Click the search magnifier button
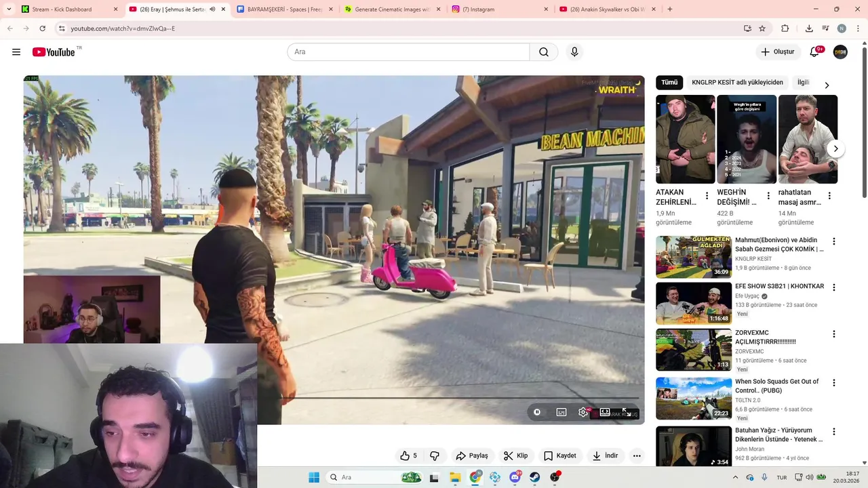 pos(544,52)
